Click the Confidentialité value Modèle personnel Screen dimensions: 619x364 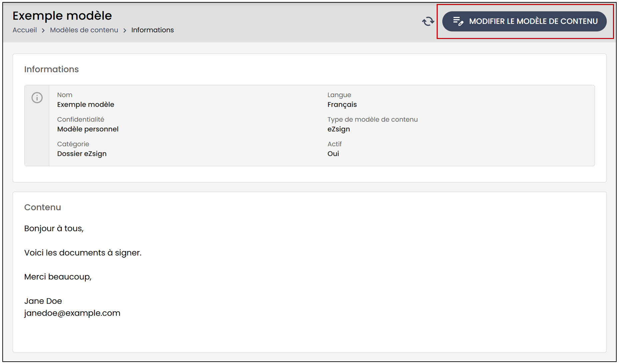coord(88,129)
